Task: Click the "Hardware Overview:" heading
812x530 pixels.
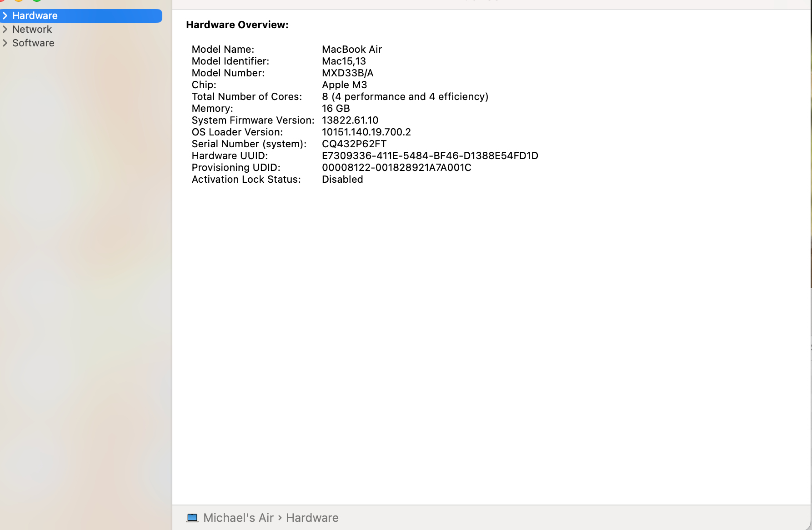Action: pos(237,25)
